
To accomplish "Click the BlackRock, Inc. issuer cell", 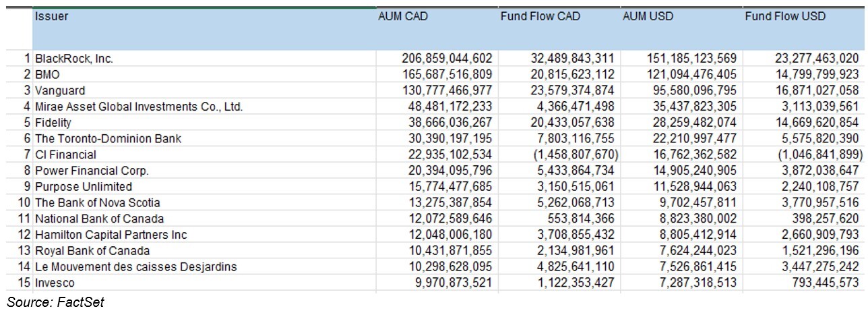I will click(x=204, y=59).
